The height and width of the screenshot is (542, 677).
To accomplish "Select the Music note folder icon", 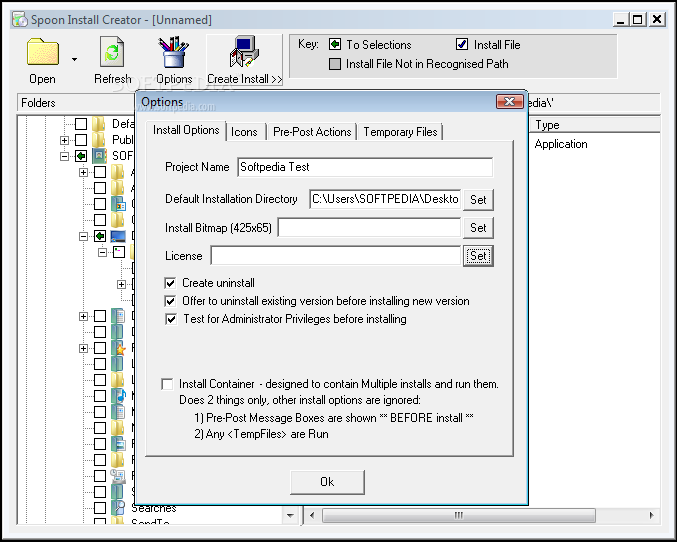I will point(118,396).
